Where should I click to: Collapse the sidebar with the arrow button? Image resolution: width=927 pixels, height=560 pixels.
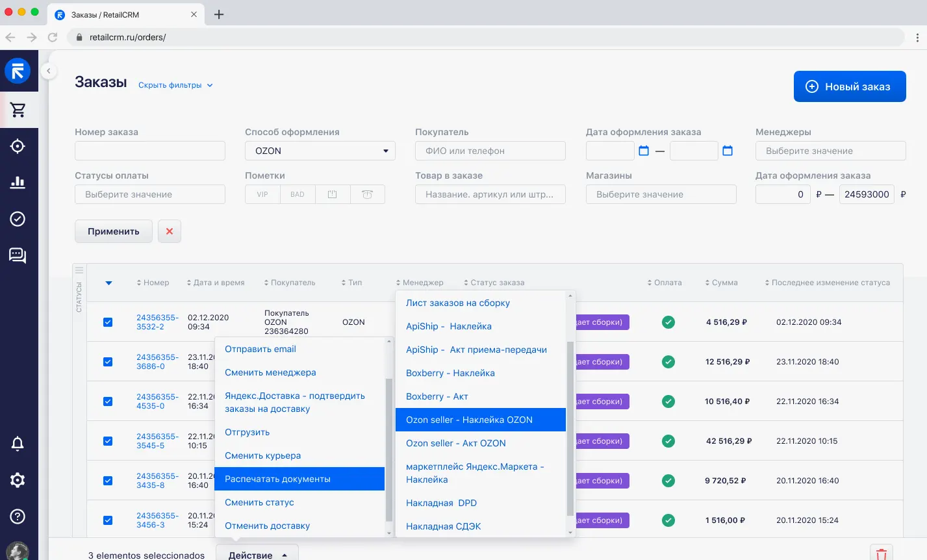click(x=48, y=71)
